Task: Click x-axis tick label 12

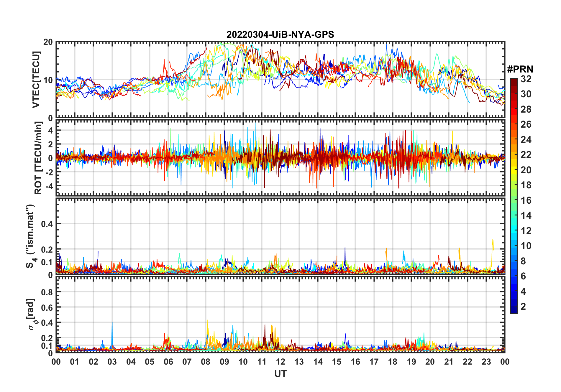Action: pos(280,362)
